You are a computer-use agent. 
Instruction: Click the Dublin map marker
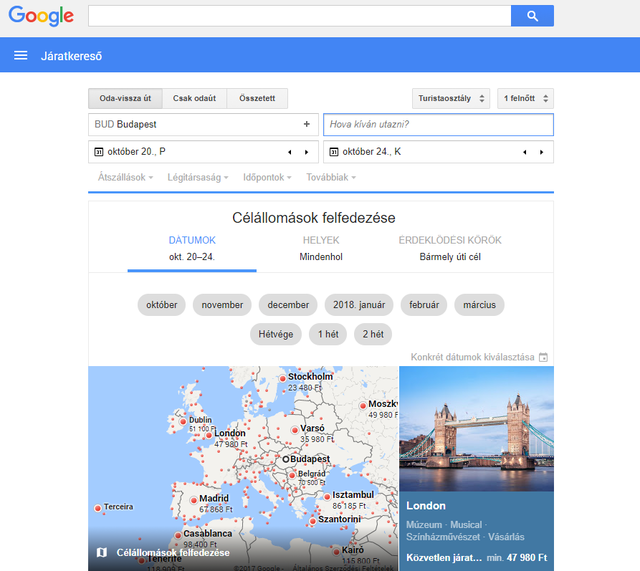[183, 422]
